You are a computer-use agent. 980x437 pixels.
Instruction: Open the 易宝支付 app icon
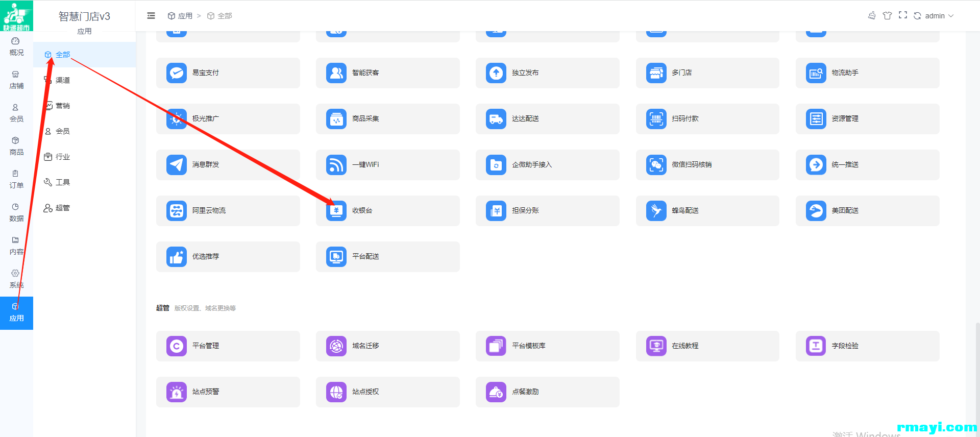[x=177, y=73]
